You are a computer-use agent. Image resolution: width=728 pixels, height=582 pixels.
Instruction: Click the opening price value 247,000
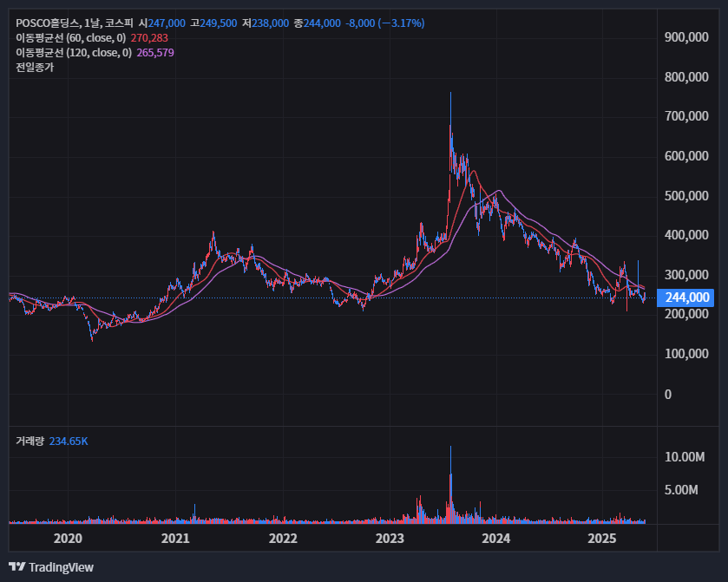coord(167,23)
